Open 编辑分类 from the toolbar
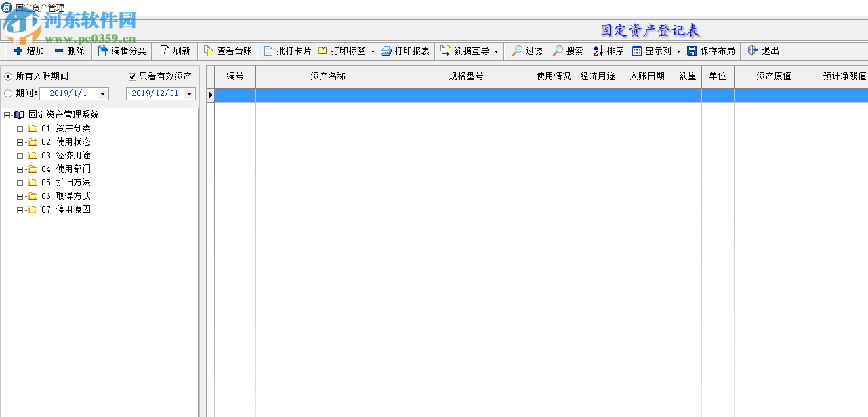The image size is (868, 417). (x=122, y=51)
